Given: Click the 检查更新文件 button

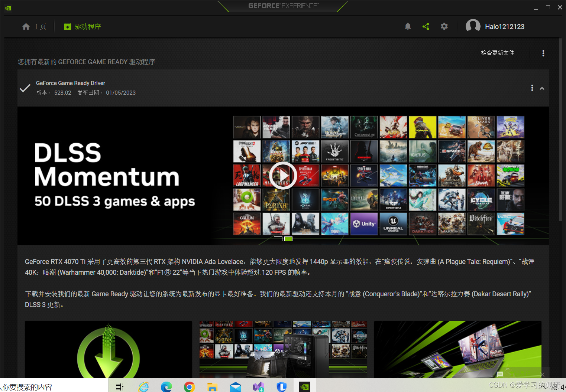Looking at the screenshot, I should [x=497, y=53].
